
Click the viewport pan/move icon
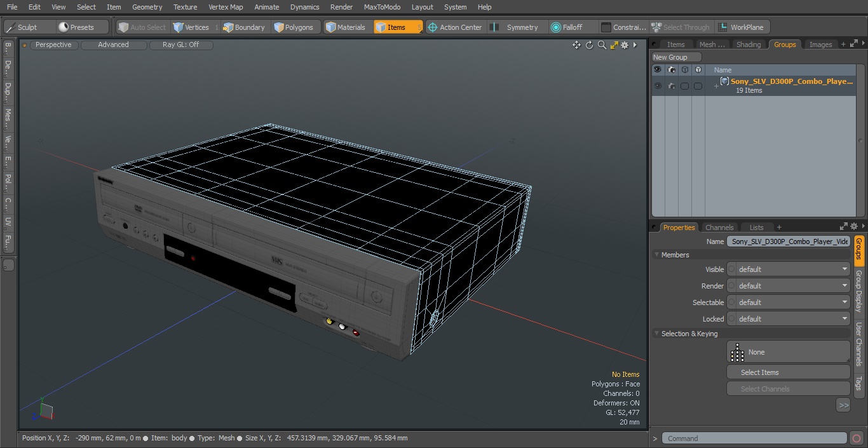tap(576, 45)
